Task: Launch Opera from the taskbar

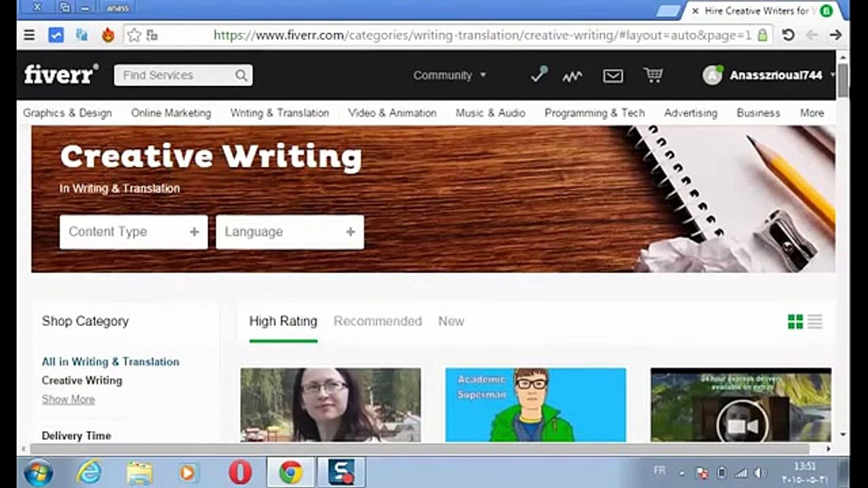Action: [x=240, y=472]
